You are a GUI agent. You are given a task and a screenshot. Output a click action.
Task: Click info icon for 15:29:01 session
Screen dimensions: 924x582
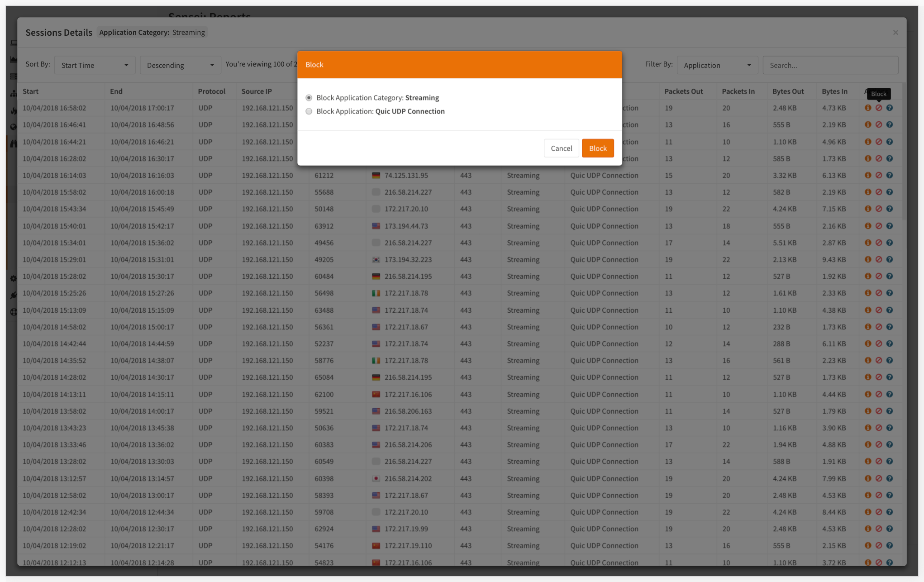pyautogui.click(x=867, y=259)
